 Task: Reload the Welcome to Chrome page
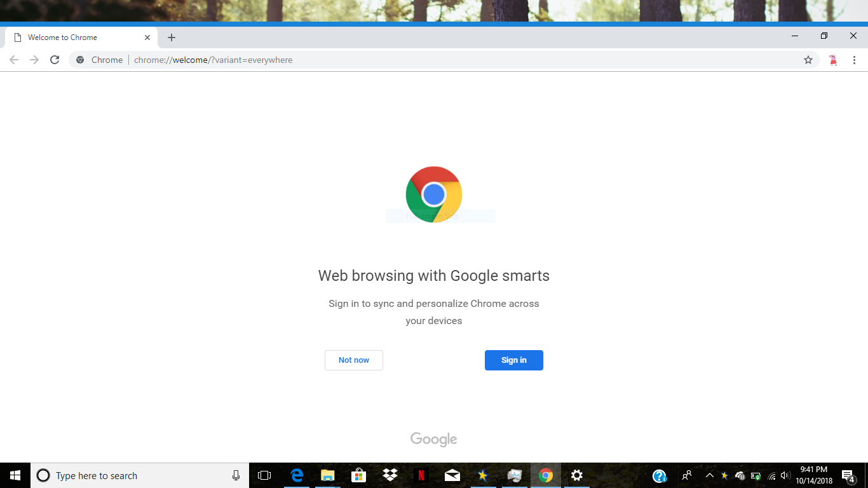click(55, 60)
